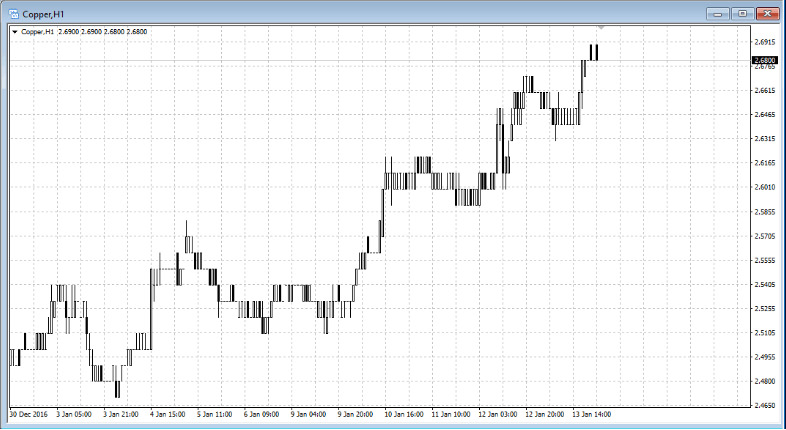Viewport: 786px width, 430px height.
Task: Click the last candle at chart's highest price
Action: [x=595, y=52]
